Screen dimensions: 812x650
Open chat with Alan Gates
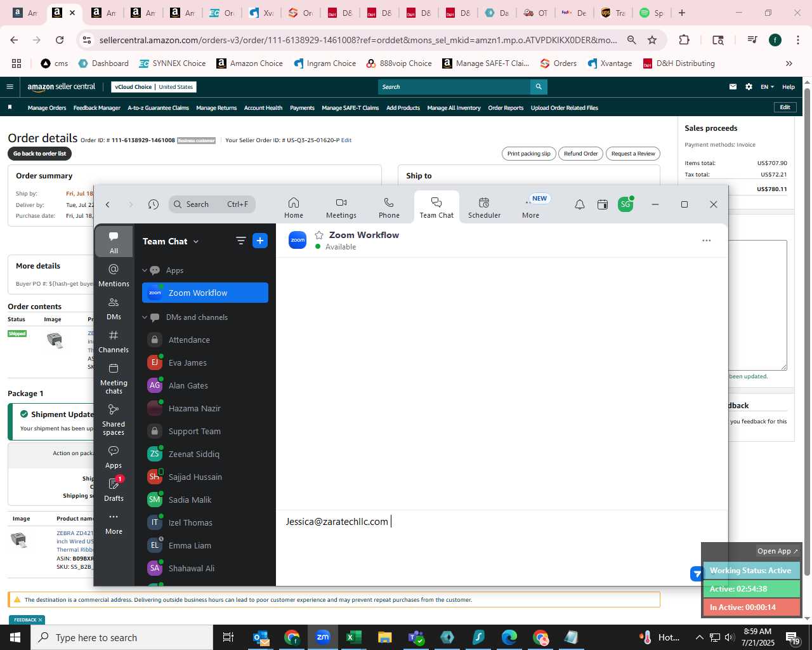[x=205, y=385]
